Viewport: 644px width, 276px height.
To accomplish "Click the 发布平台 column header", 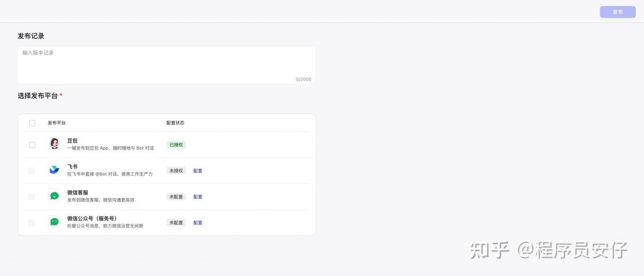I will click(x=56, y=123).
